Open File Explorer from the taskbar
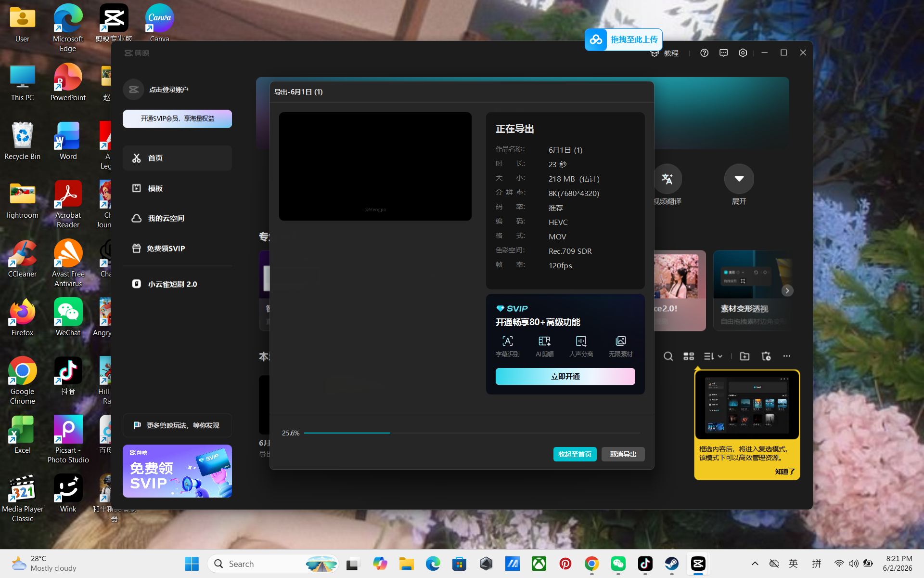924x578 pixels. 406,564
